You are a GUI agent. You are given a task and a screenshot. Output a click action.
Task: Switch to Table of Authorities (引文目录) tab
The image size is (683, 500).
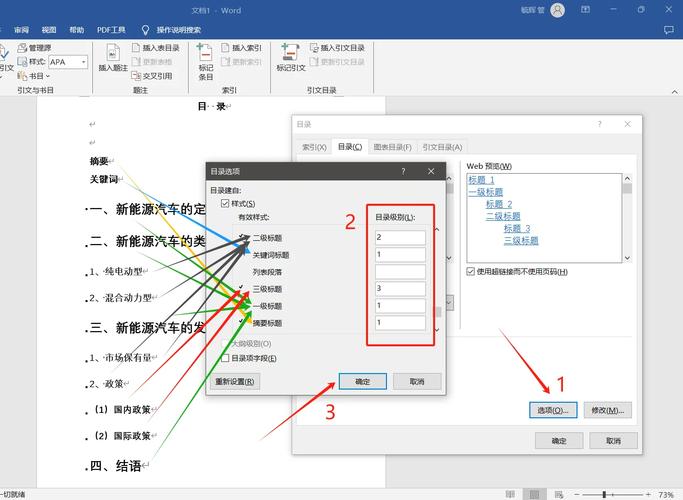[x=442, y=147]
